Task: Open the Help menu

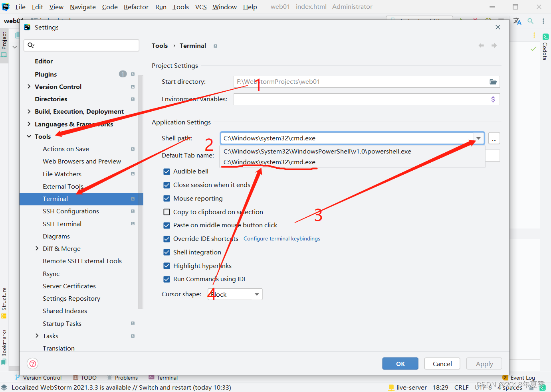Action: point(250,7)
